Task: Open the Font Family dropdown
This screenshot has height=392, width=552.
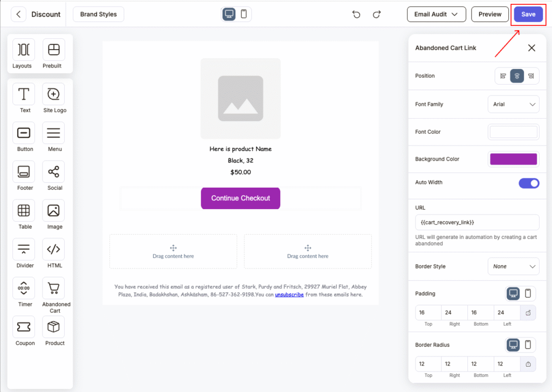Action: click(x=513, y=104)
